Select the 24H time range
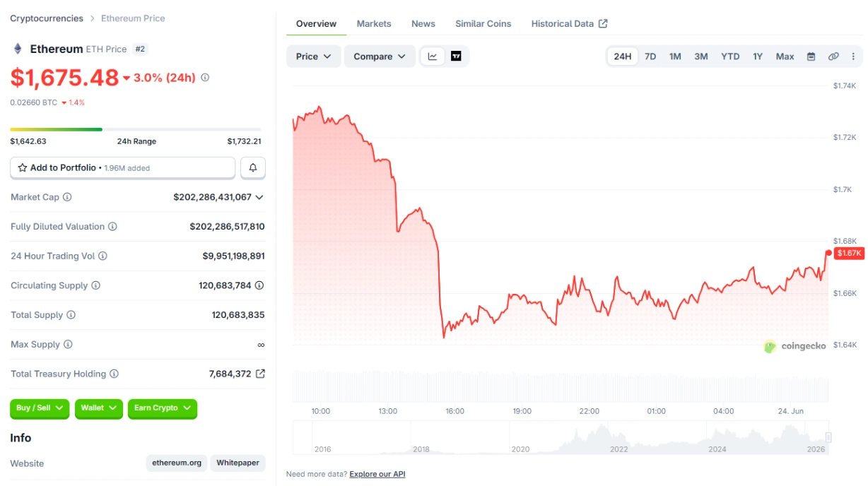Screen dimensions: 868x486 coord(623,57)
